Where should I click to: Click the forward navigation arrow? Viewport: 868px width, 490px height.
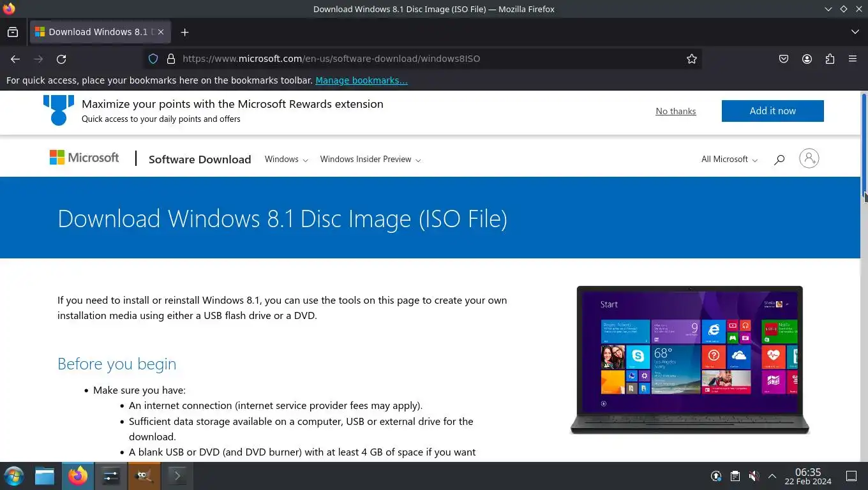click(x=38, y=59)
